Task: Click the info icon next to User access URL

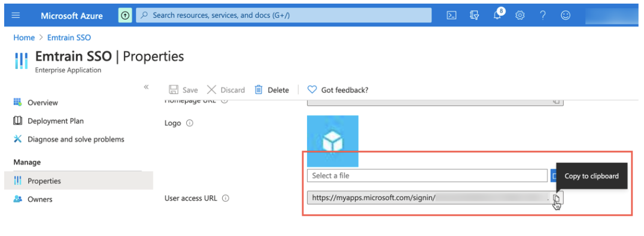Action: 225,198
